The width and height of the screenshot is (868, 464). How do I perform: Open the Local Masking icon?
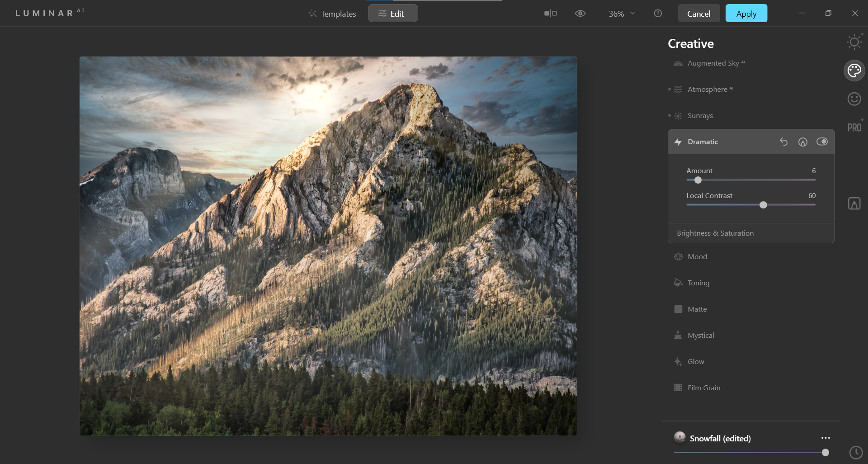(854, 204)
